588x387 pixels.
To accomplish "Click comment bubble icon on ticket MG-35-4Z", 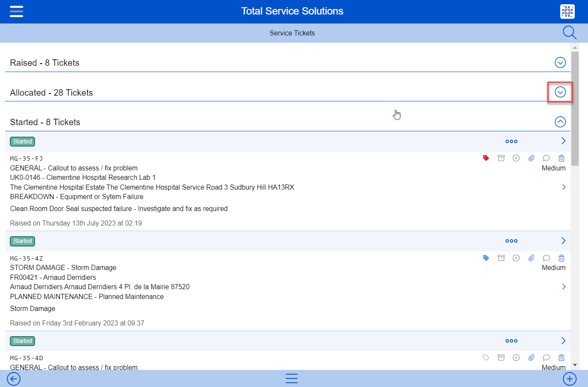I will (546, 258).
